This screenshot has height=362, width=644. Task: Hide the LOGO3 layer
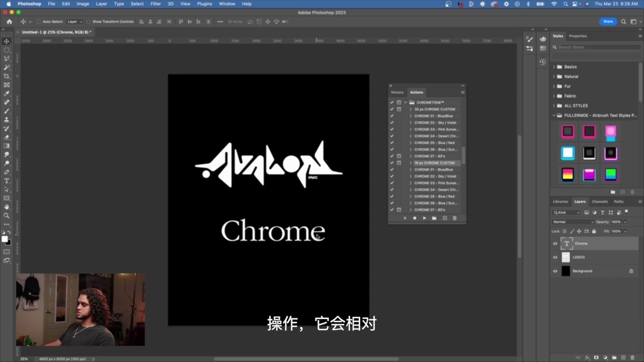click(x=555, y=257)
